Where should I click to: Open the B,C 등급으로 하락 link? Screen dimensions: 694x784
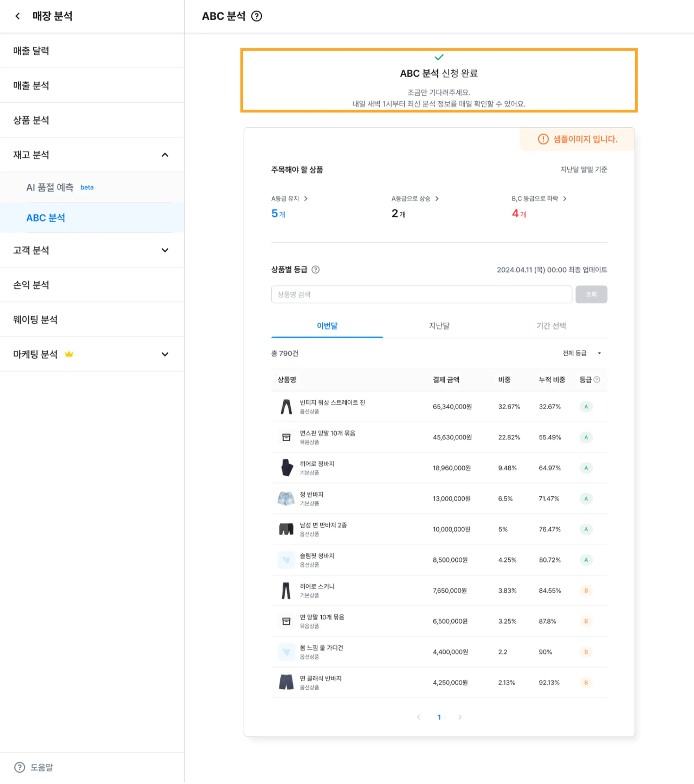(539, 198)
